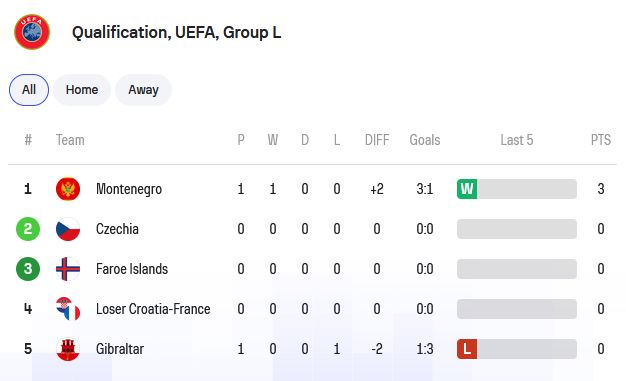The width and height of the screenshot is (626, 381).
Task: Click the PTS column header
Action: pyautogui.click(x=601, y=140)
